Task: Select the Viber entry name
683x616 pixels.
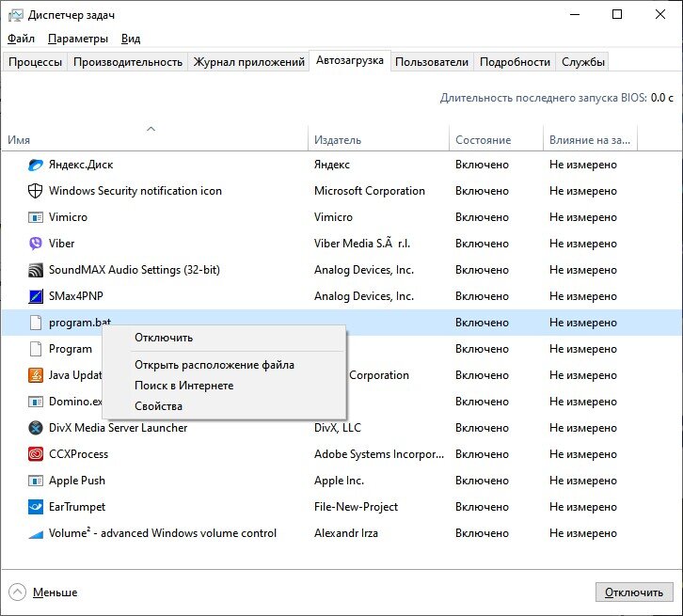Action: tap(61, 244)
